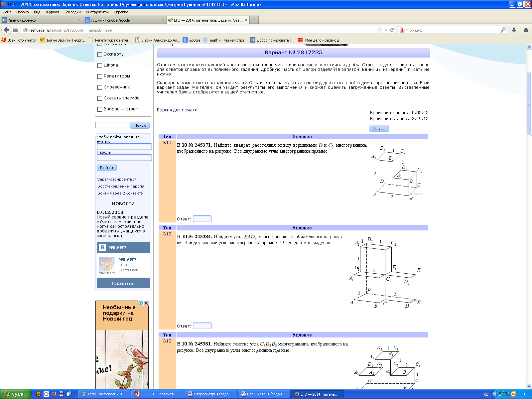This screenshot has height=399, width=532.
Task: Focus the answer field for task 245384
Action: pos(202,326)
